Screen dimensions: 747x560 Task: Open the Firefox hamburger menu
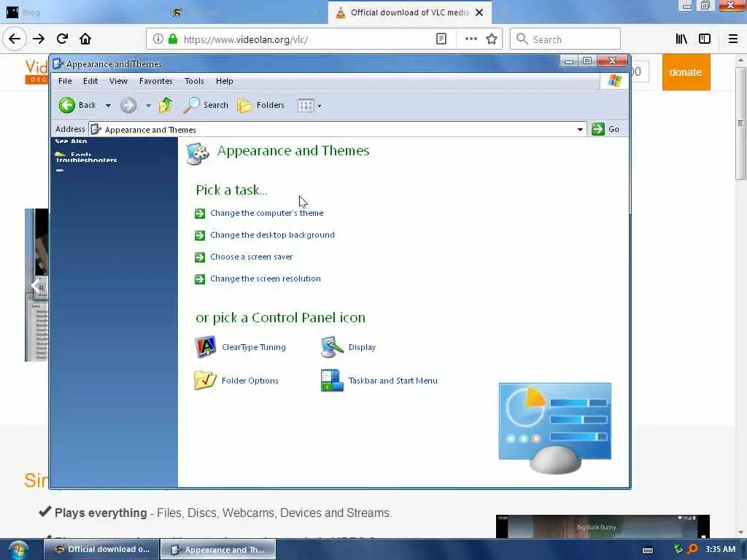733,39
